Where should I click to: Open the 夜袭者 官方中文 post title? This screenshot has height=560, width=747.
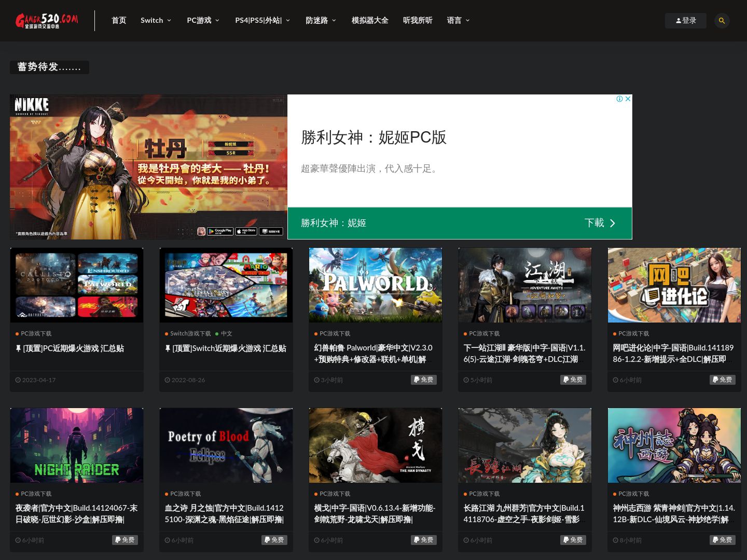coord(76,514)
